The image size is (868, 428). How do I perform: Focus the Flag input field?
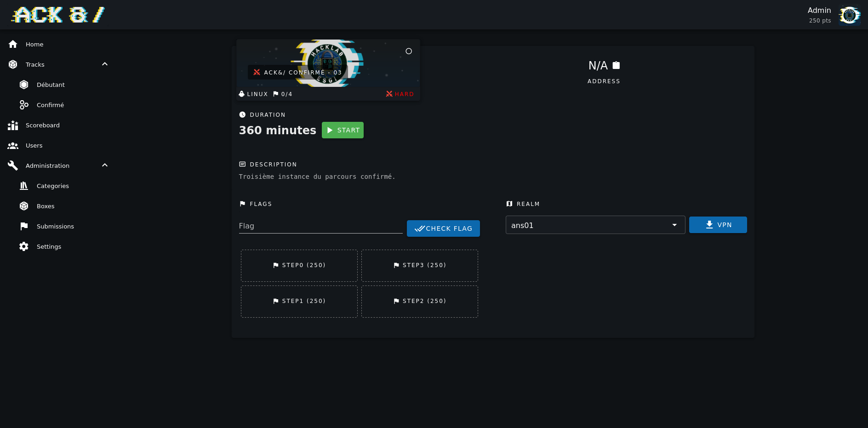(320, 226)
